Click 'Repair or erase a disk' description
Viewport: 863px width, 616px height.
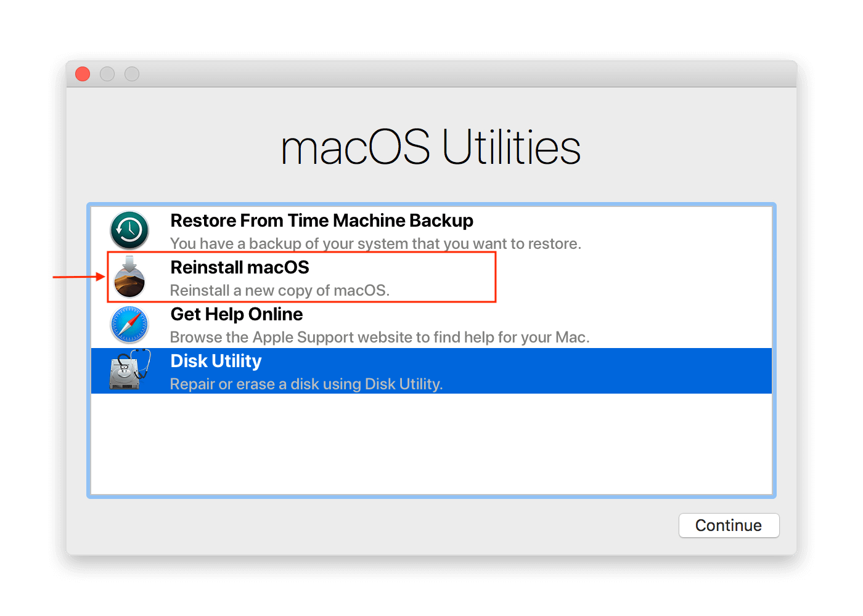(x=306, y=384)
